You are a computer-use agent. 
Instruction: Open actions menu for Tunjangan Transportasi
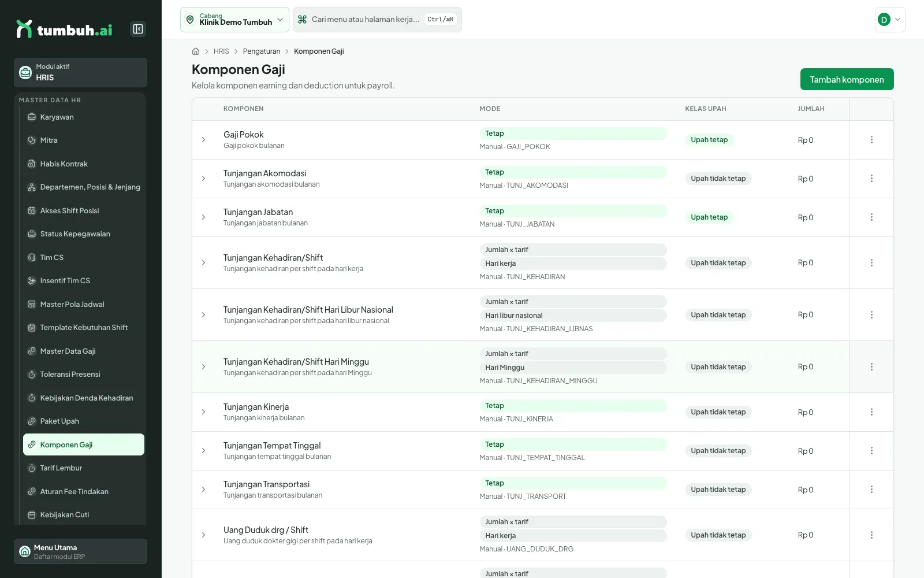click(x=871, y=490)
